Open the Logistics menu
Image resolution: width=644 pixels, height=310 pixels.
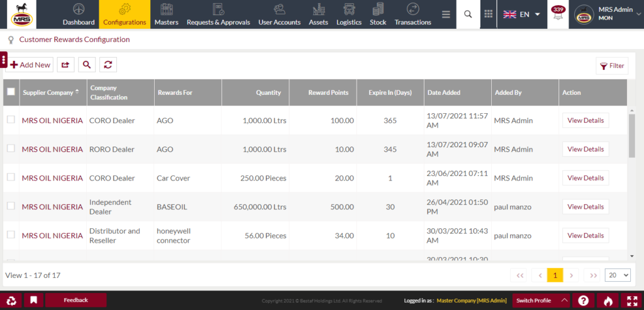(348, 14)
